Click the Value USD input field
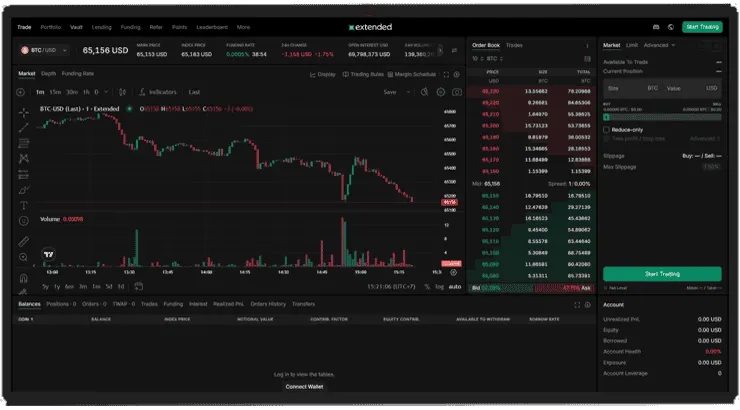 click(x=691, y=89)
